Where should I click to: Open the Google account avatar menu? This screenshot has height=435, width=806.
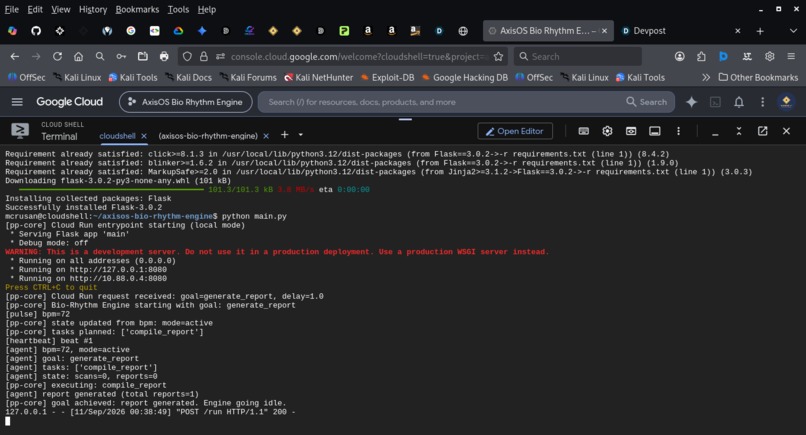point(786,102)
